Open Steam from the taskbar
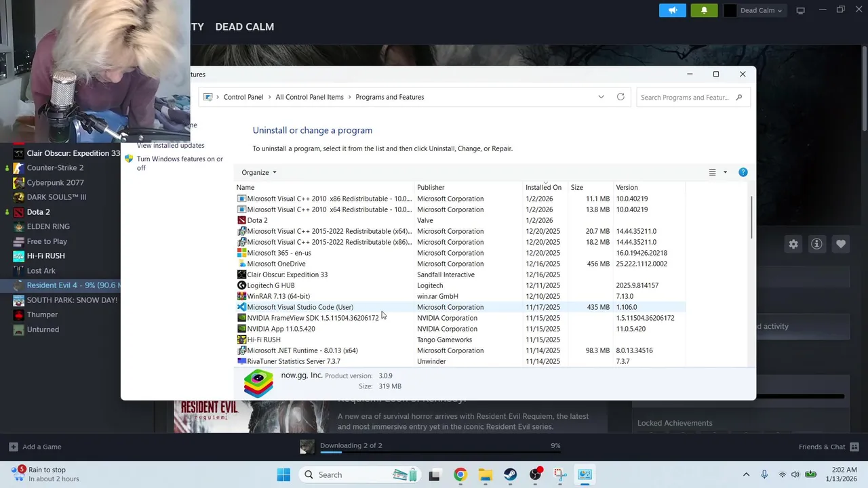 [510, 474]
